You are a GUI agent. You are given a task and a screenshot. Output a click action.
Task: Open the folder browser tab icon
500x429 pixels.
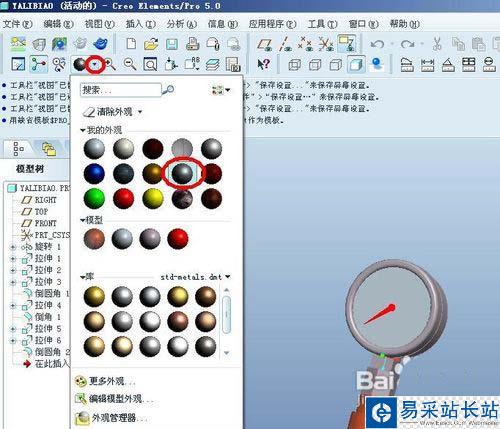tap(49, 149)
